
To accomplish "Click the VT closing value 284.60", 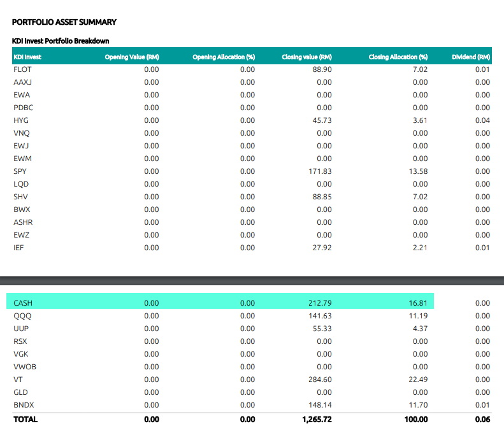I will pyautogui.click(x=320, y=380).
